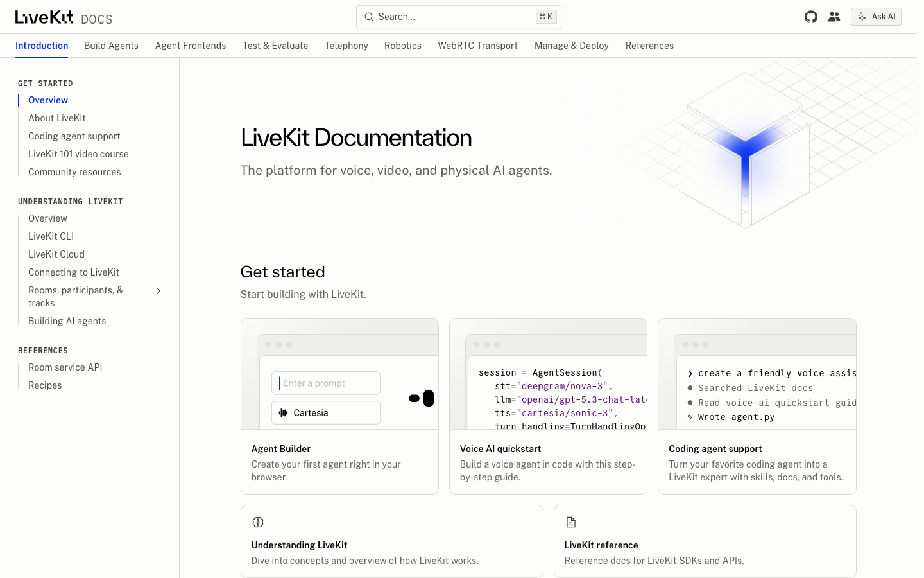Select the References tab
The width and height of the screenshot is (924, 578).
(649, 46)
